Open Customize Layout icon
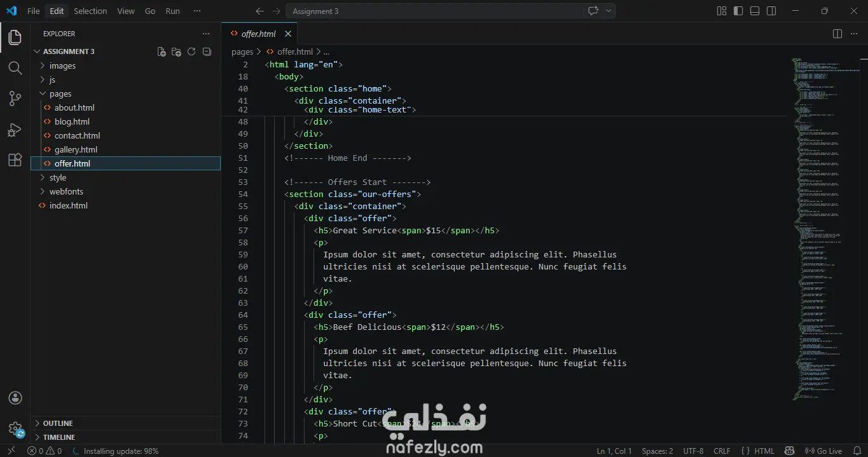This screenshot has height=457, width=868. [722, 11]
